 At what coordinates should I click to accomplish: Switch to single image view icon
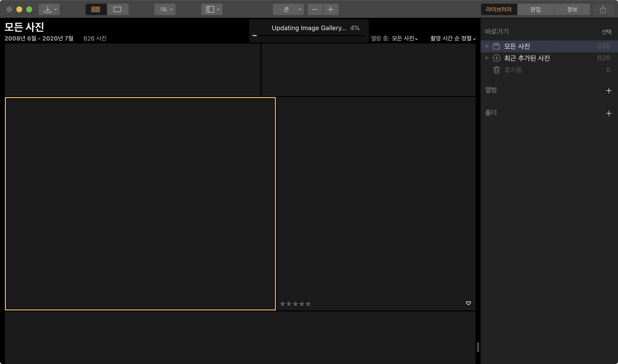click(117, 9)
